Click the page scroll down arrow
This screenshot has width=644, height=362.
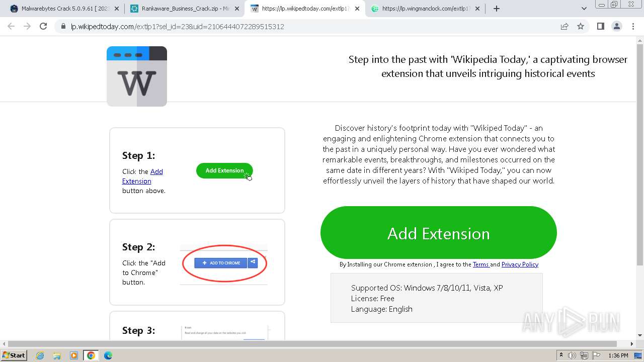click(639, 335)
